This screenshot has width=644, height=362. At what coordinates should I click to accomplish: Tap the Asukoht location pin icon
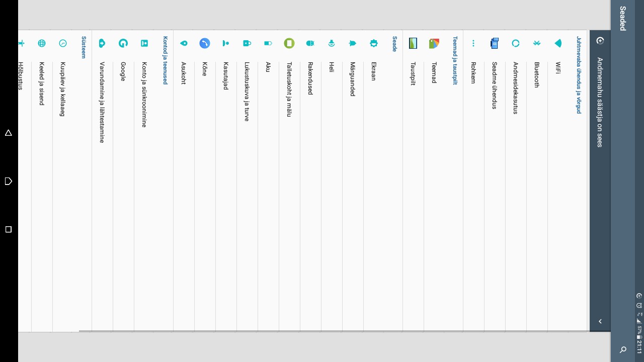(184, 43)
